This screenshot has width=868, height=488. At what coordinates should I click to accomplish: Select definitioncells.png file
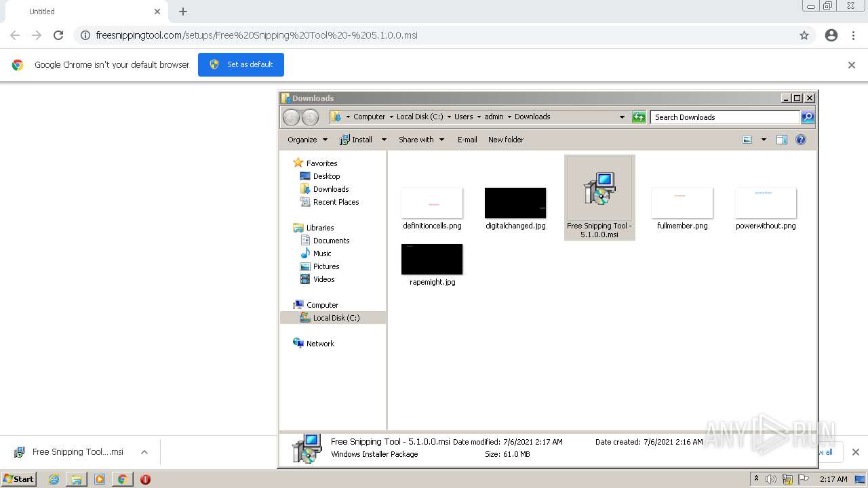(x=432, y=209)
